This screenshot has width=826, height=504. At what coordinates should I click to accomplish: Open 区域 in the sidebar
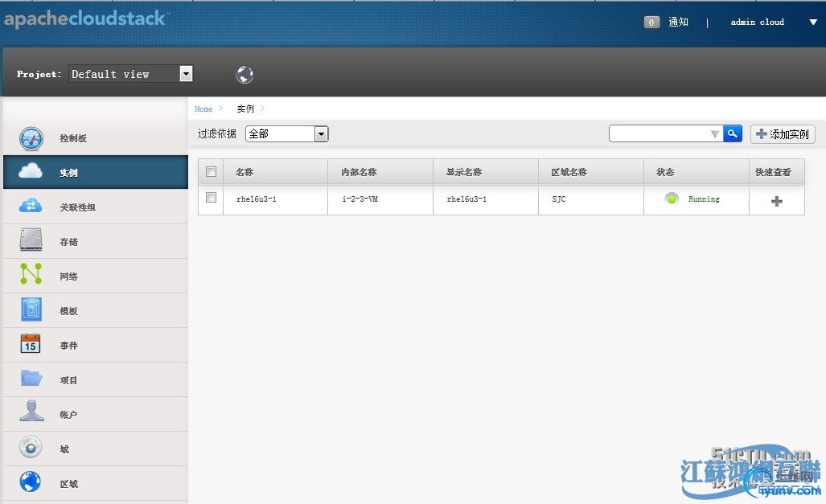pos(96,483)
